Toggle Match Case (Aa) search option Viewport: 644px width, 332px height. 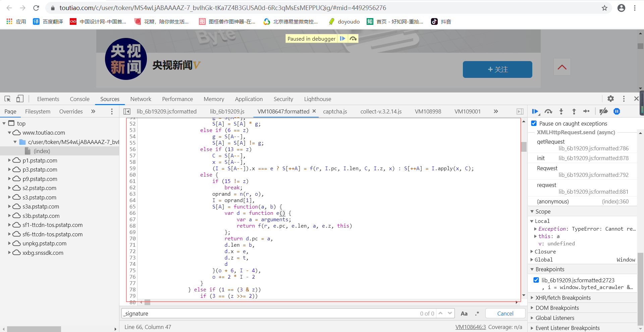pyautogui.click(x=464, y=314)
